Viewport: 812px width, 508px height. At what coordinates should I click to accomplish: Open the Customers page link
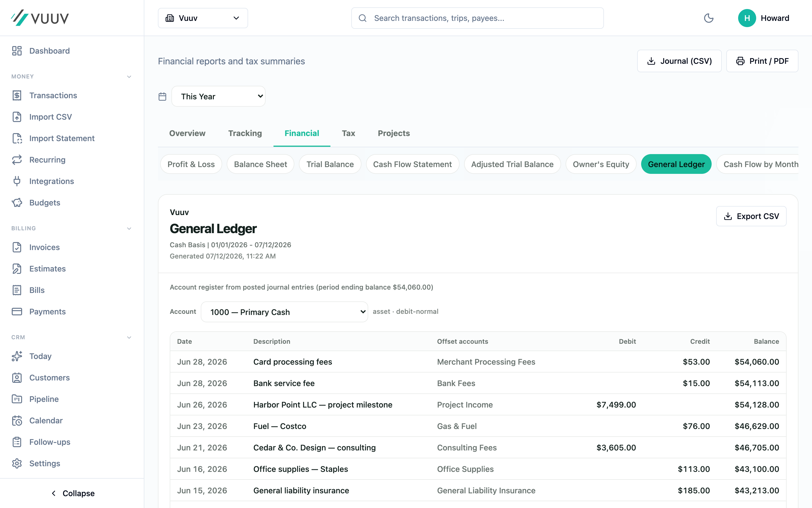pyautogui.click(x=49, y=378)
